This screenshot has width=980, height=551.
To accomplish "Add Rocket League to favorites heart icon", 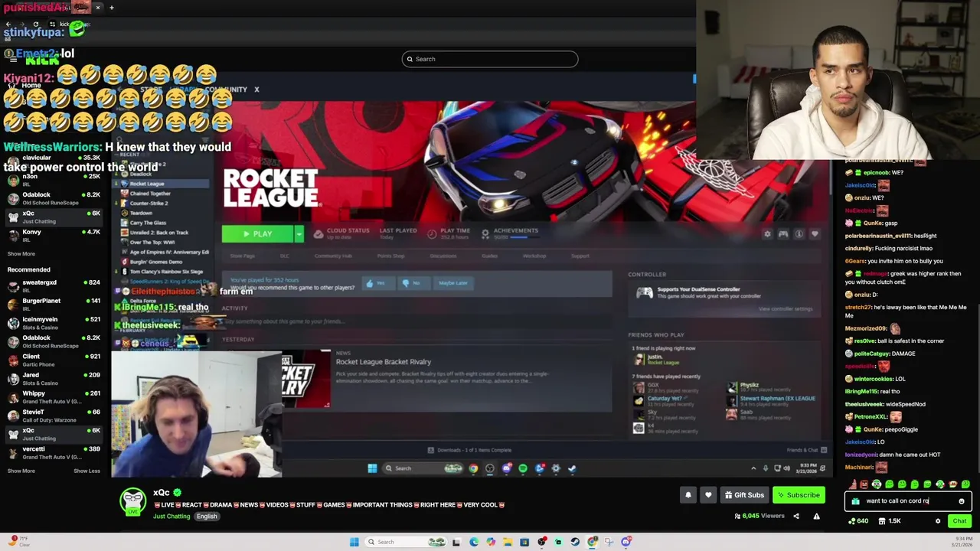I will [815, 234].
